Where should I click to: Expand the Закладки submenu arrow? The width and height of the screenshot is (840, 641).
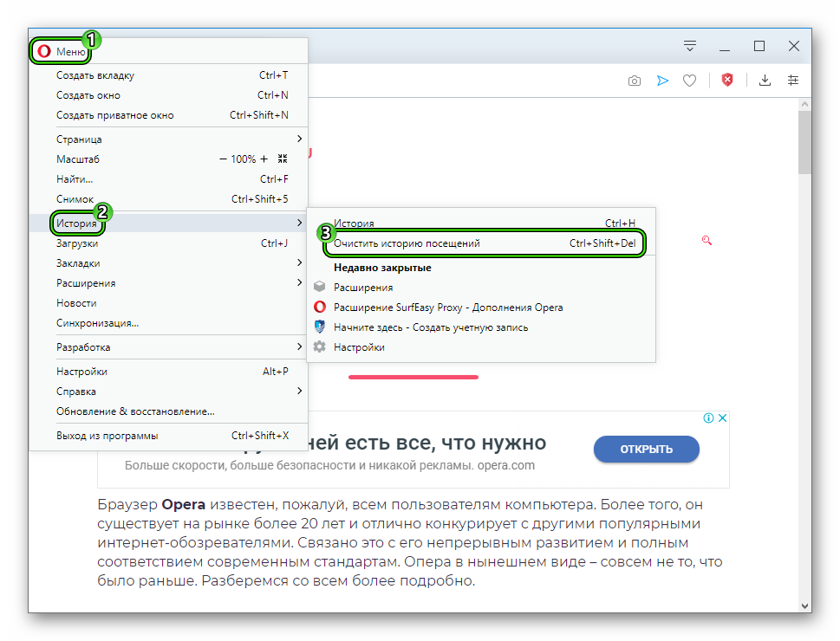click(299, 262)
